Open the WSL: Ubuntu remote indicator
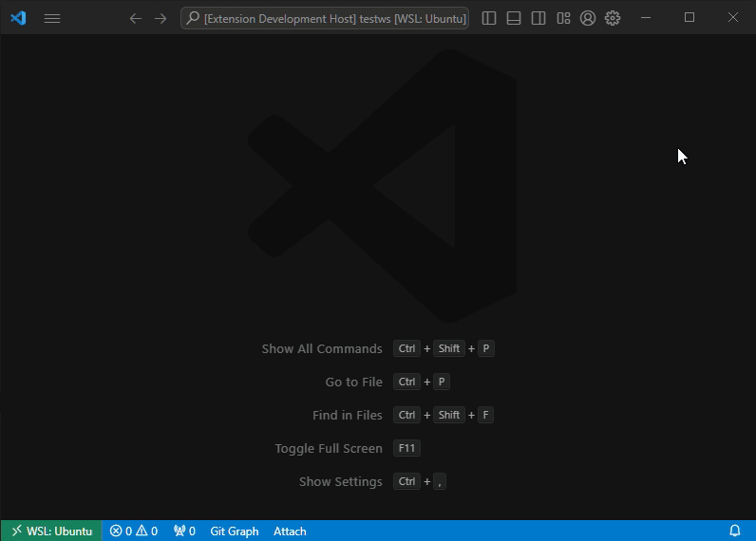Image resolution: width=756 pixels, height=541 pixels. (x=51, y=531)
